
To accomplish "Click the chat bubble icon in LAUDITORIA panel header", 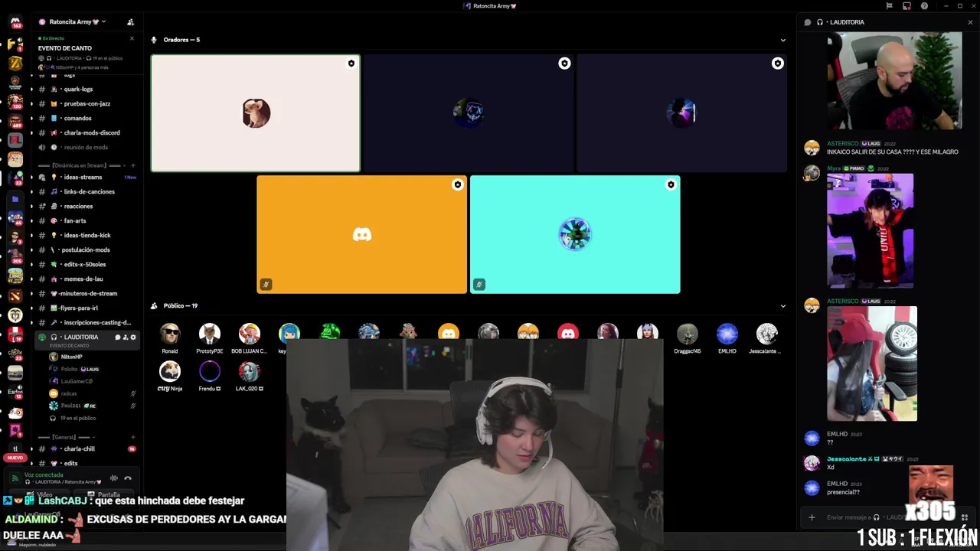I will point(807,22).
